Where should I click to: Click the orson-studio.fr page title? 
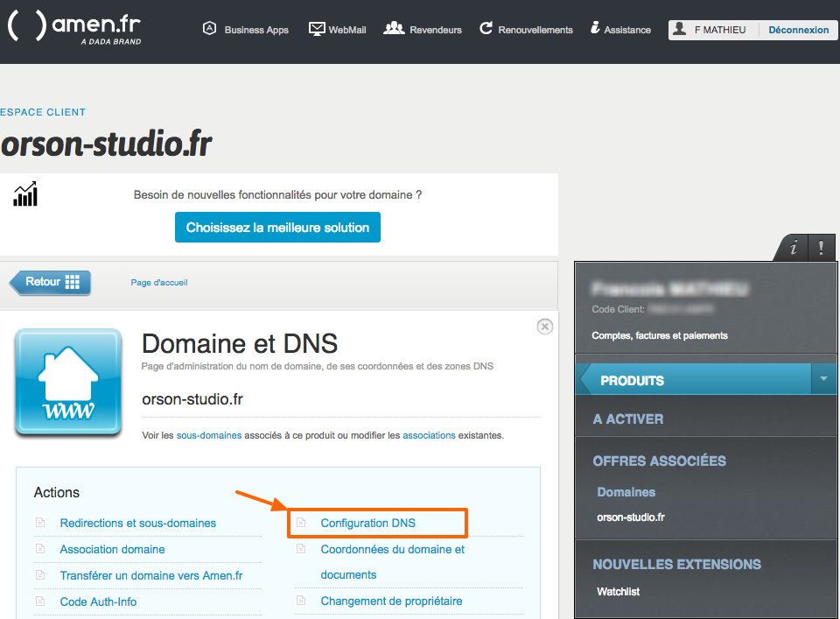[106, 144]
